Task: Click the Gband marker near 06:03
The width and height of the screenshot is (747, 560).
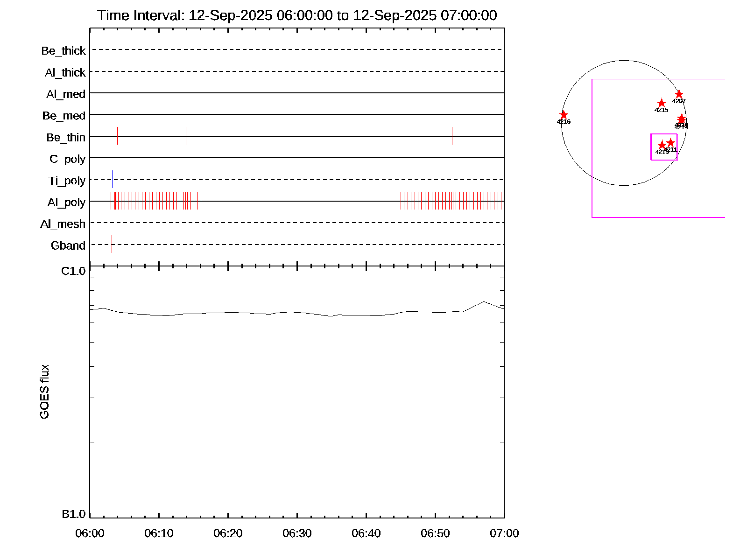Action: [x=112, y=244]
